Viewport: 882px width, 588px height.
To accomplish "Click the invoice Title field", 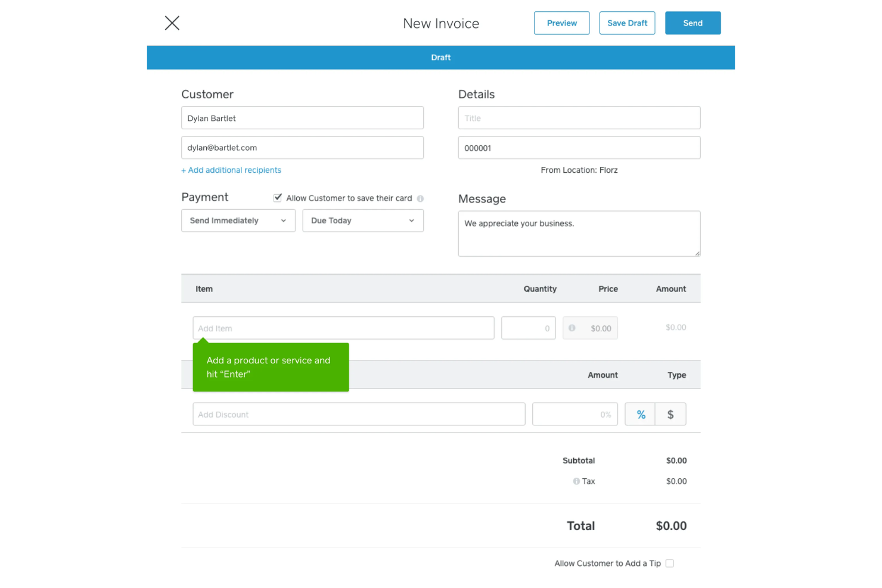I will click(x=579, y=117).
